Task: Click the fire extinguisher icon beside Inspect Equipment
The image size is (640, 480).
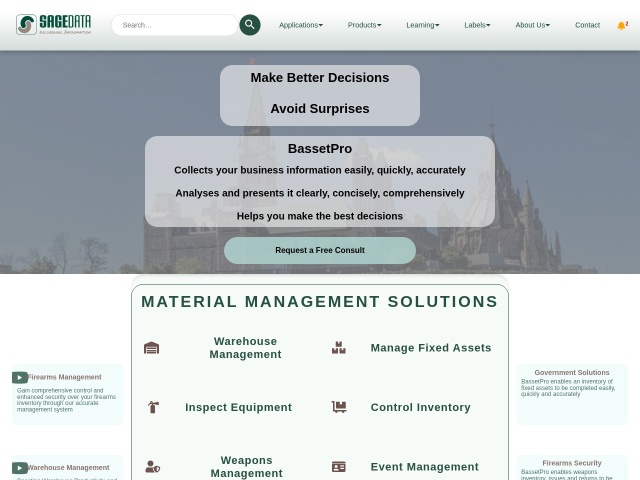Action: [153, 407]
